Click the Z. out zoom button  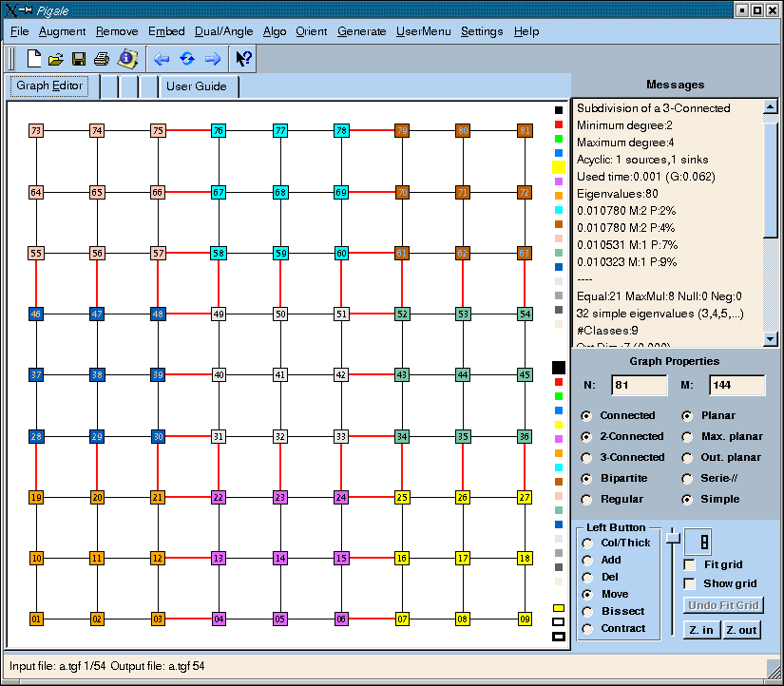click(741, 630)
